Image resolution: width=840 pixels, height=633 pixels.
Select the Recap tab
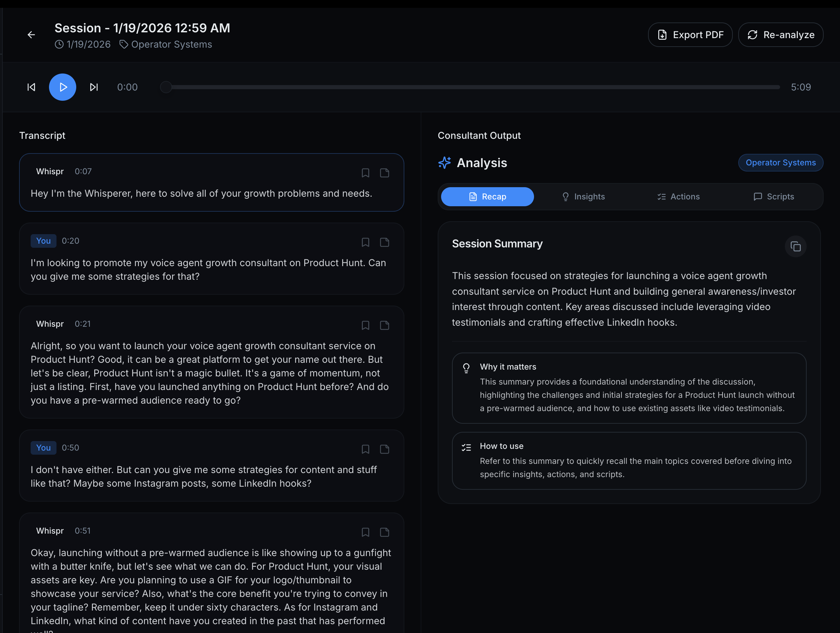[487, 197]
